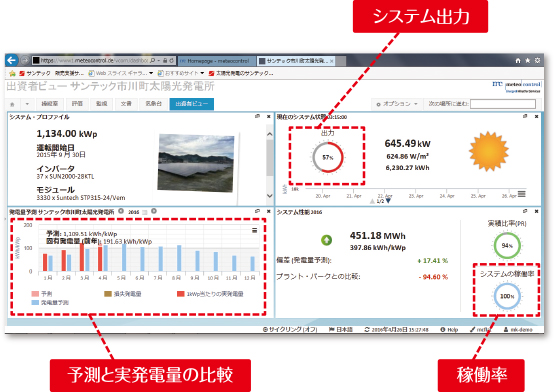Image resolution: width=556 pixels, height=392 pixels.
Task: Pop out the システム性能 2016 panel
Action: pos(525,211)
